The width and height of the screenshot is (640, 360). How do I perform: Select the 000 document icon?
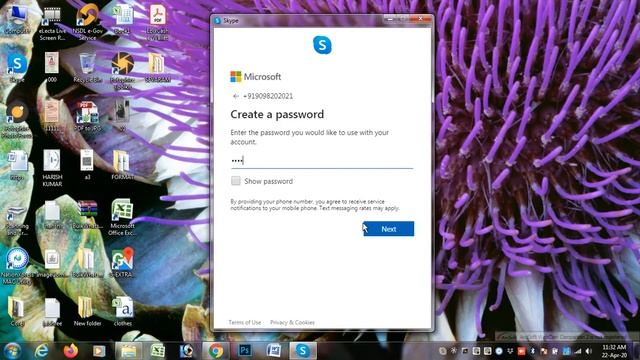(52, 68)
